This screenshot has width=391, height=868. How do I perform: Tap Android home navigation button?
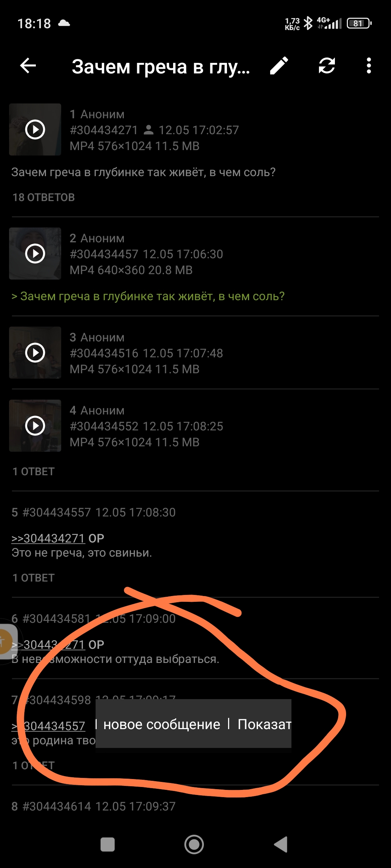(x=194, y=844)
